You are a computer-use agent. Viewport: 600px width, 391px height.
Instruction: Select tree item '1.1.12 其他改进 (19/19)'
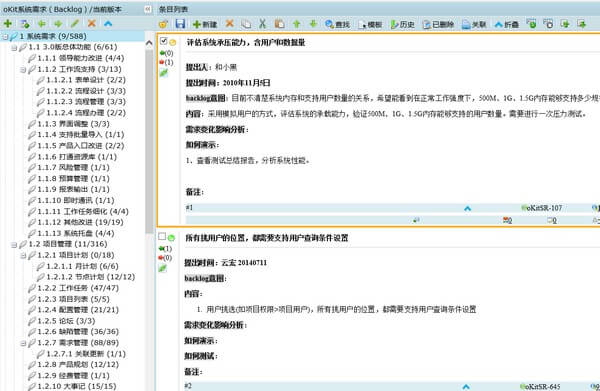(80, 222)
